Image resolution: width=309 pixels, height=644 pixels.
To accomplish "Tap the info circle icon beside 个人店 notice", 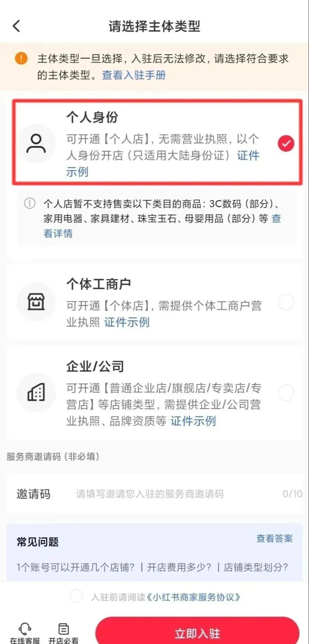I will coord(30,203).
